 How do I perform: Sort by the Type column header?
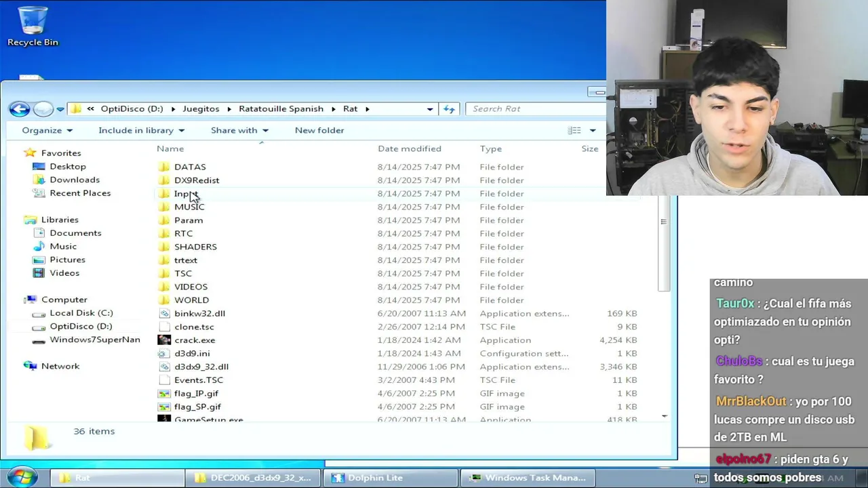coord(491,148)
